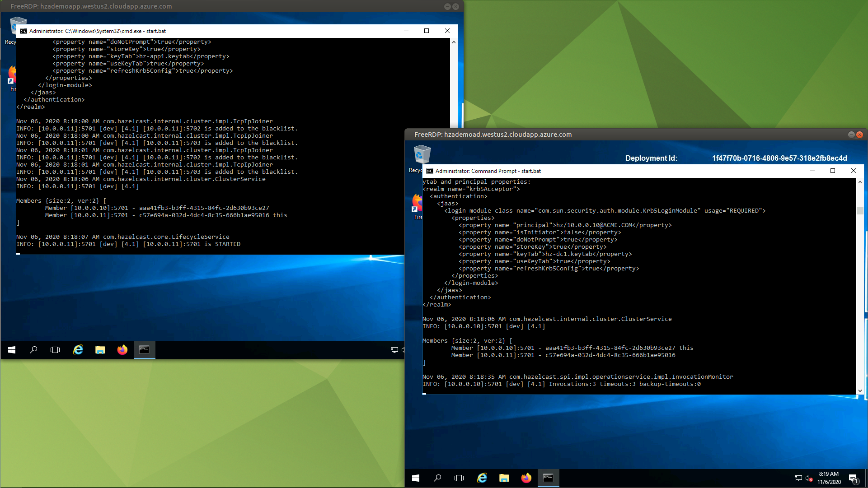Open File Explorer on the hzademoapp taskbar
Image resolution: width=868 pixels, height=488 pixels.
(x=100, y=350)
